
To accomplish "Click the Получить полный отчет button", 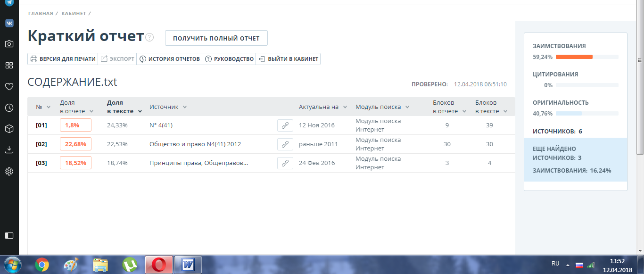I will 216,38.
